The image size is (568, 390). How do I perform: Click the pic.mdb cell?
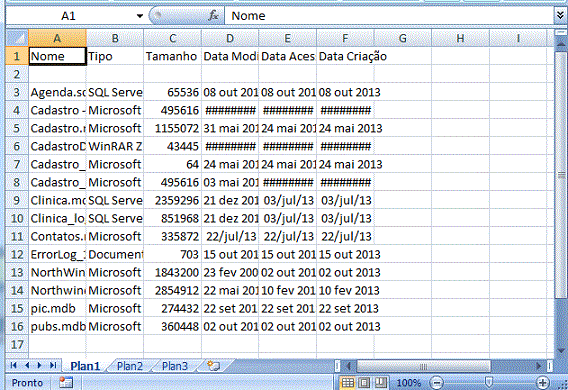(57, 309)
